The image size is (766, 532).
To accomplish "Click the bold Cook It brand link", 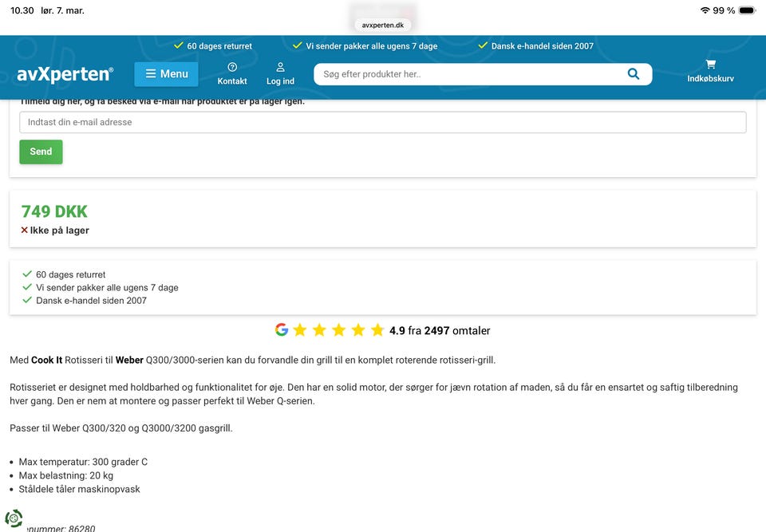I will point(47,360).
